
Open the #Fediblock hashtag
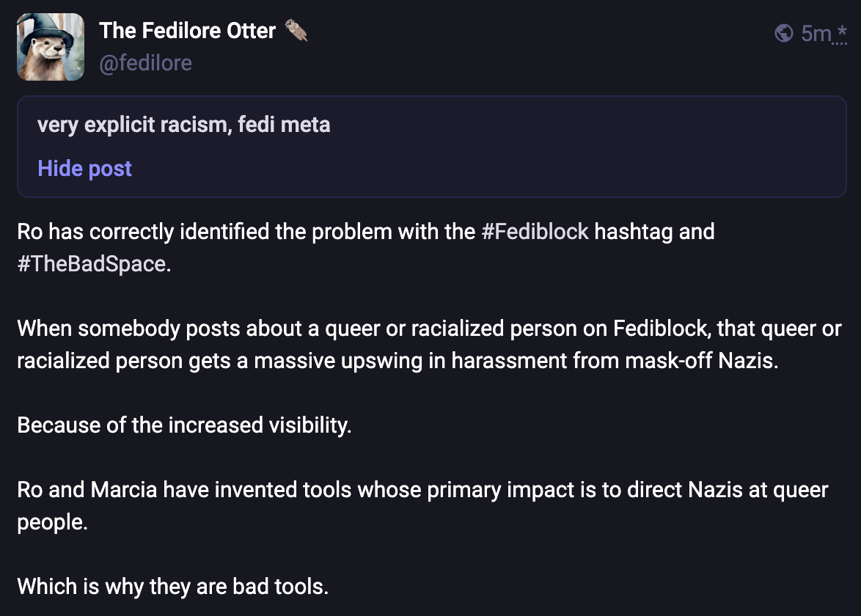535,232
